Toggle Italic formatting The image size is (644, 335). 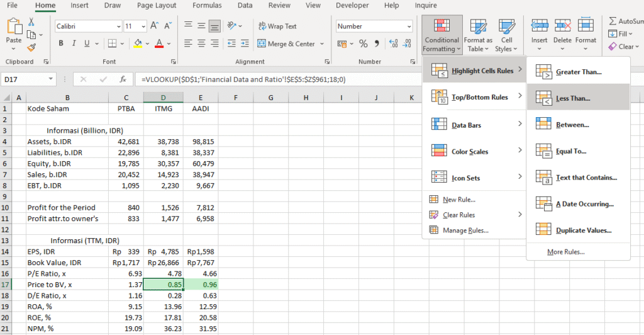coord(74,44)
